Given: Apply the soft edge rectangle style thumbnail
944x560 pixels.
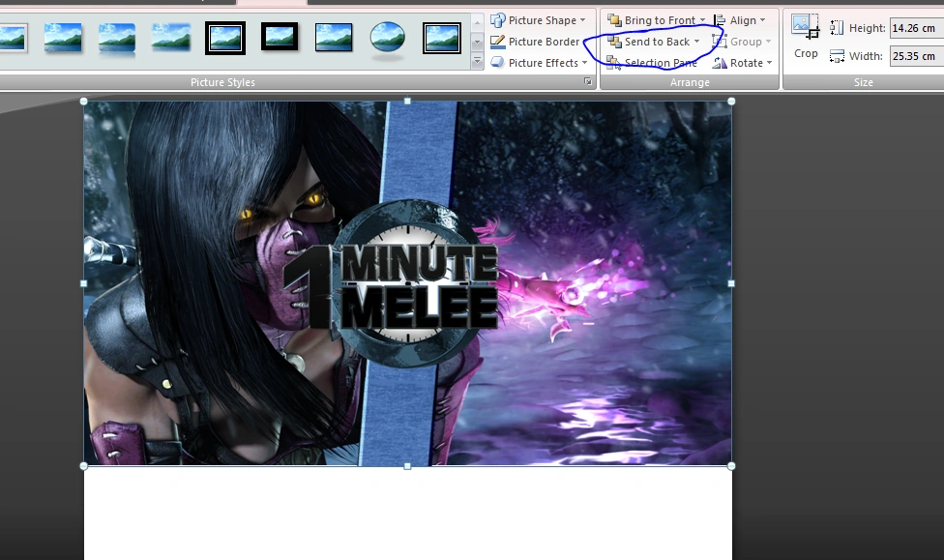Looking at the screenshot, I should point(171,38).
